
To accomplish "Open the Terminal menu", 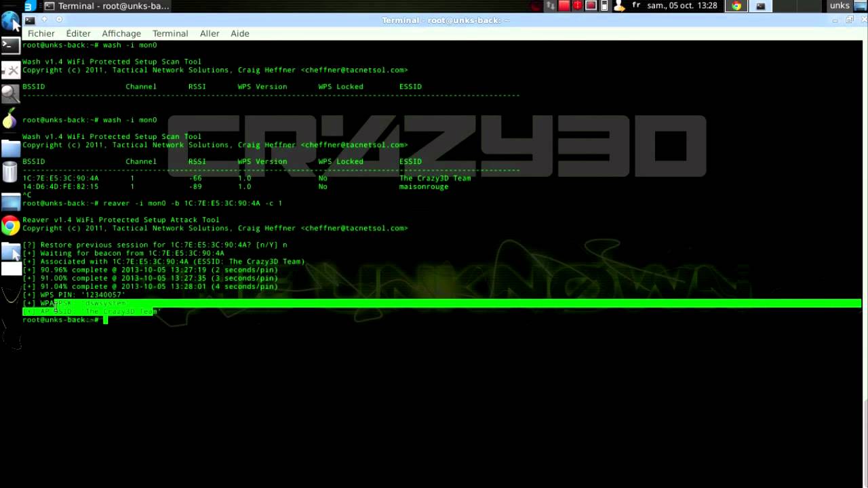I will [x=170, y=33].
